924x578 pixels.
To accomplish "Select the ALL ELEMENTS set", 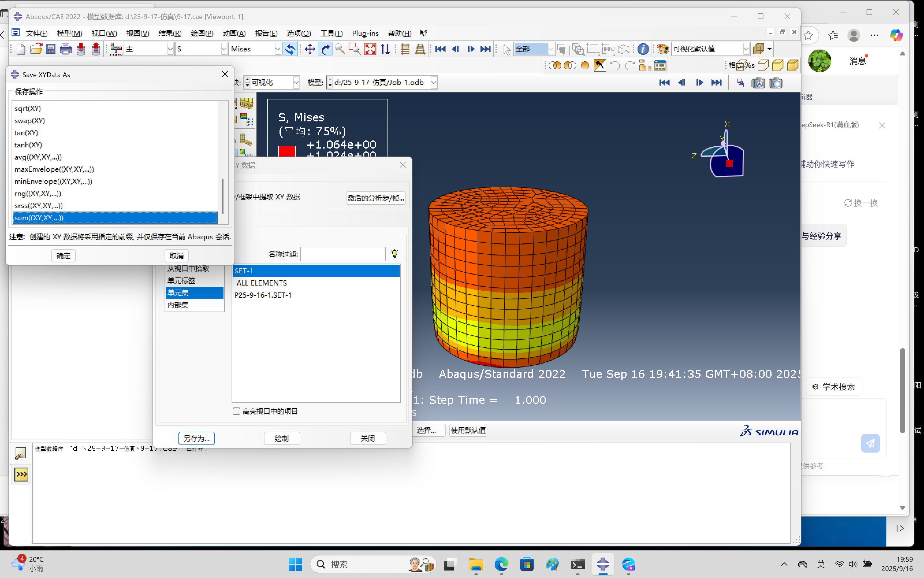I will [316, 283].
